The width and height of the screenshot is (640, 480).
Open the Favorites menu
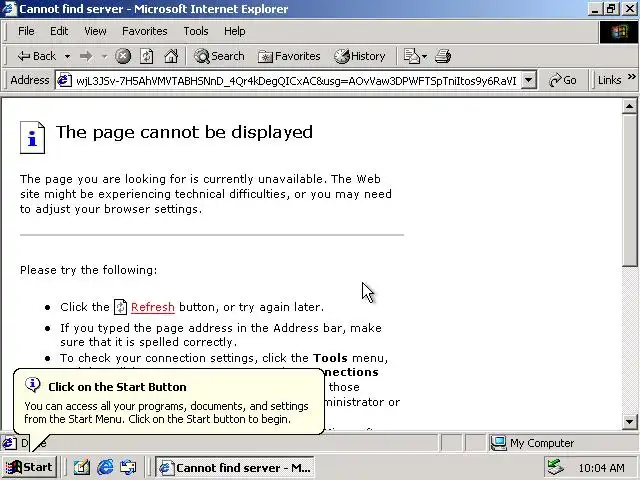144,31
